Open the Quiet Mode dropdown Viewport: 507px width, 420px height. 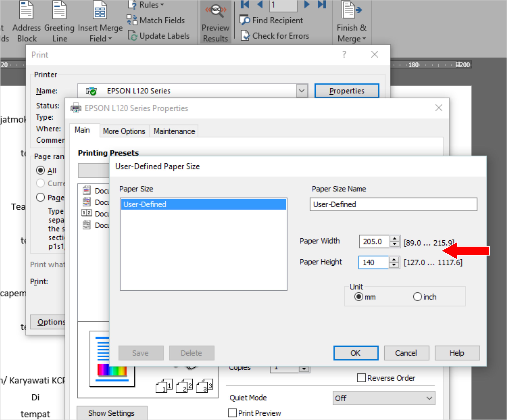pos(384,398)
